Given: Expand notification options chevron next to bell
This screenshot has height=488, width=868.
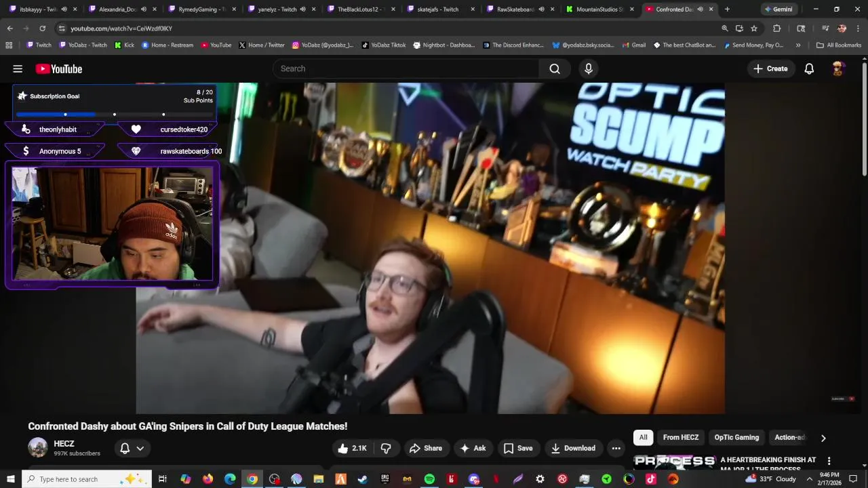Looking at the screenshot, I should click(140, 448).
